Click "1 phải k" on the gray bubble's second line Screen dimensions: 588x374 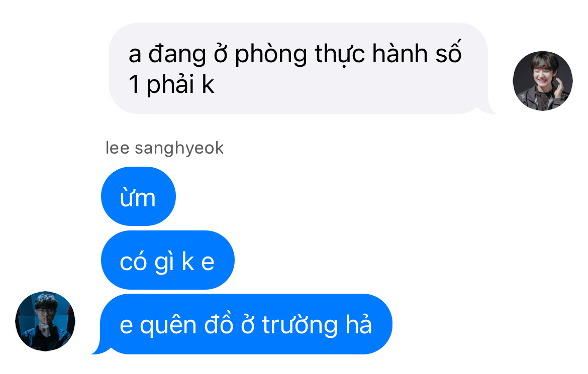pyautogui.click(x=171, y=84)
